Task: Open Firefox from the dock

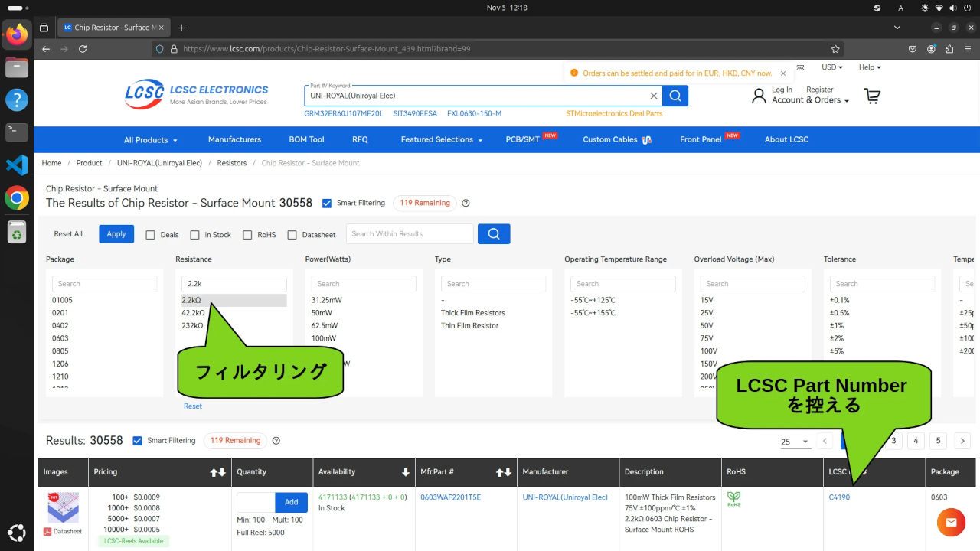Action: (x=17, y=34)
